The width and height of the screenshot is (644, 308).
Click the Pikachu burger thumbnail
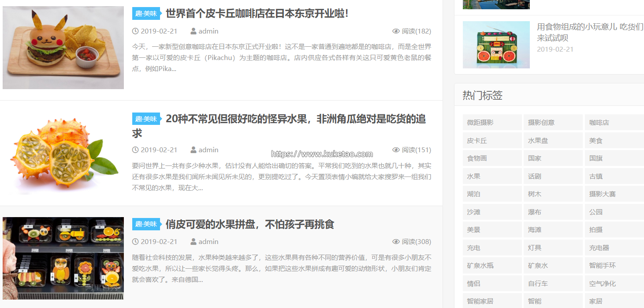tap(63, 48)
